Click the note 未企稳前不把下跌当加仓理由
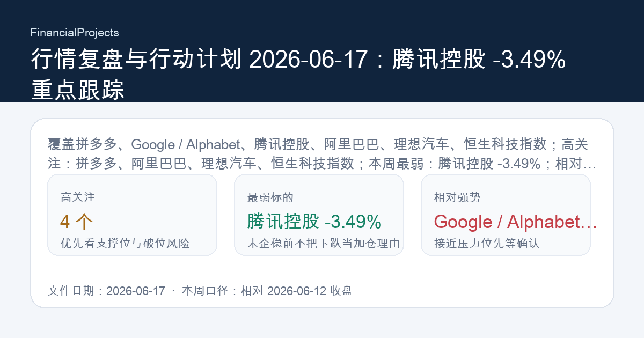The width and height of the screenshot is (644, 338). click(324, 244)
